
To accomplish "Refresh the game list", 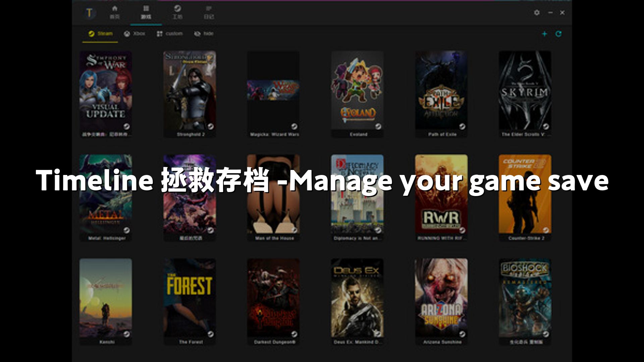I will coord(558,34).
